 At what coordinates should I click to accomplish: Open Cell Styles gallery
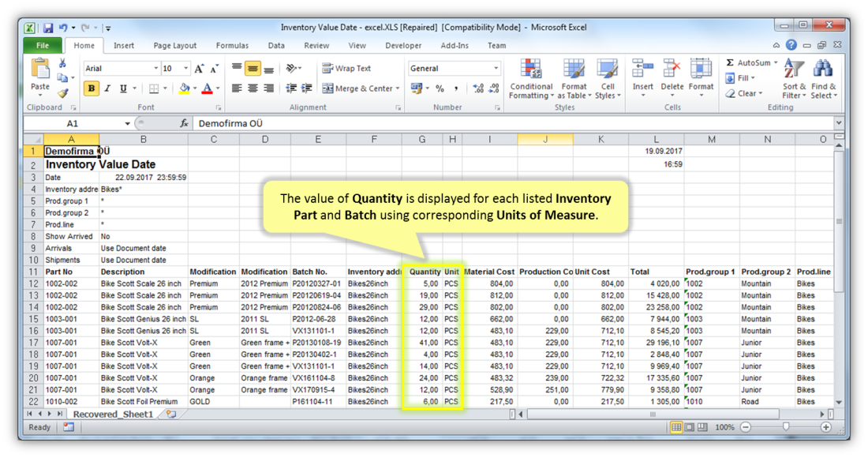click(608, 79)
